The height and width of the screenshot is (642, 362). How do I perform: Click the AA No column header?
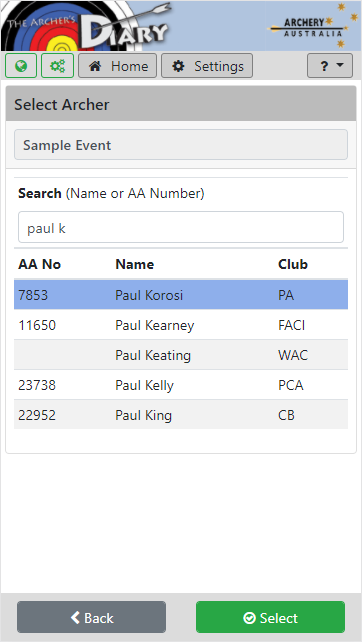pyautogui.click(x=39, y=264)
